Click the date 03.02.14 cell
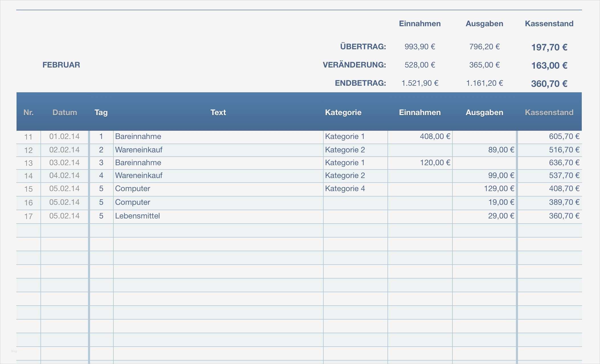 tap(64, 163)
